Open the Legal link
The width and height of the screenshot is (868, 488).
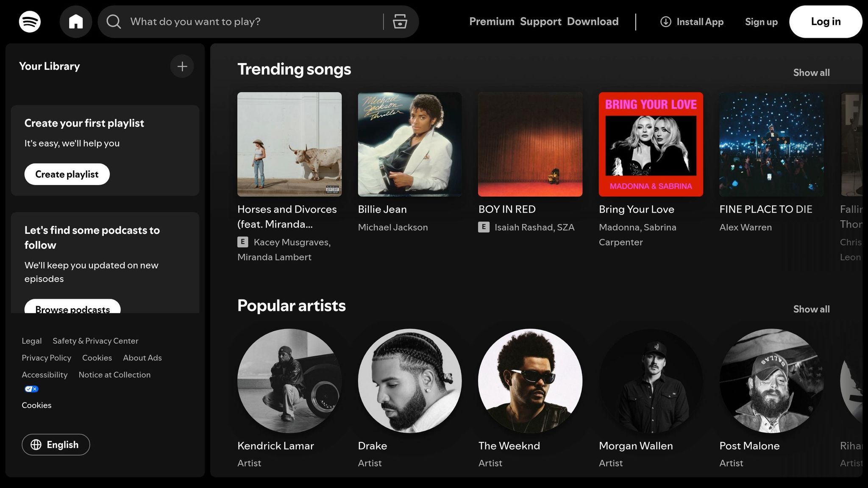click(32, 341)
